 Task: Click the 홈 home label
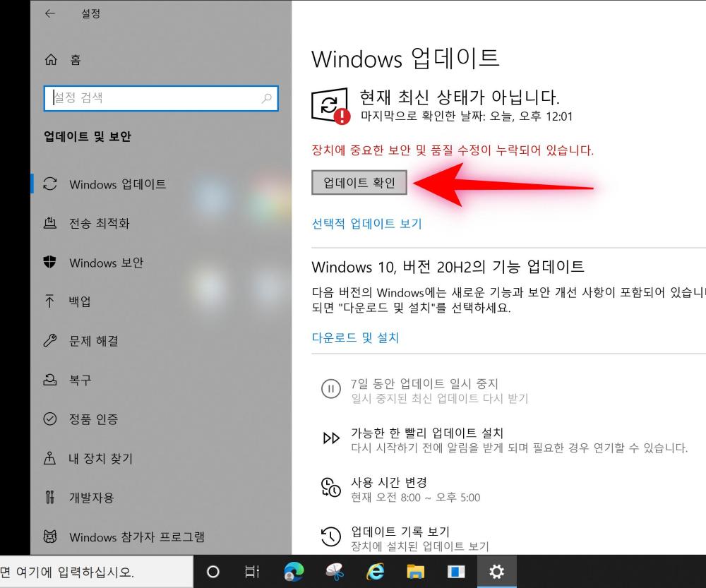76,60
